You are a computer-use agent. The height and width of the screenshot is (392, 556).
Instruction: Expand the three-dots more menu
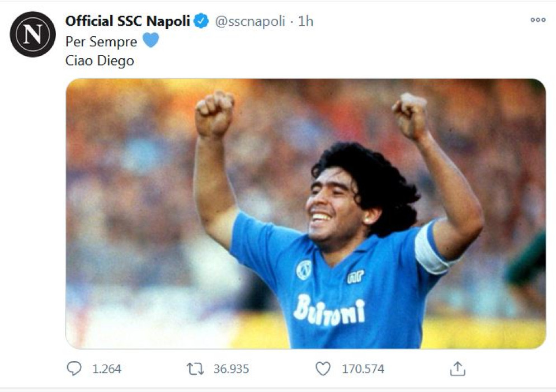tap(539, 18)
